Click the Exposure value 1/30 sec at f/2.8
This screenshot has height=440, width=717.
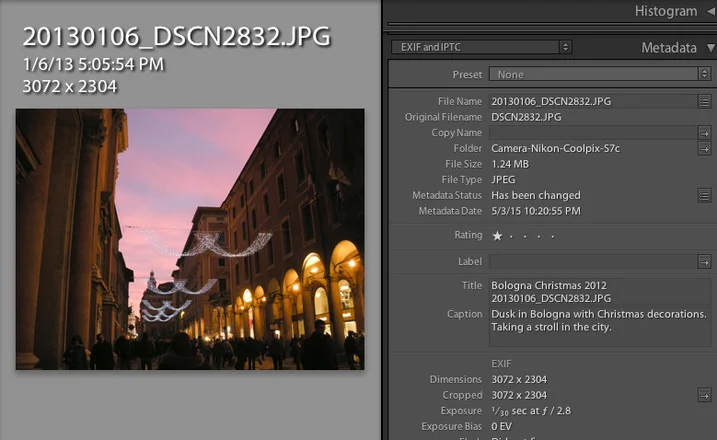click(x=531, y=411)
